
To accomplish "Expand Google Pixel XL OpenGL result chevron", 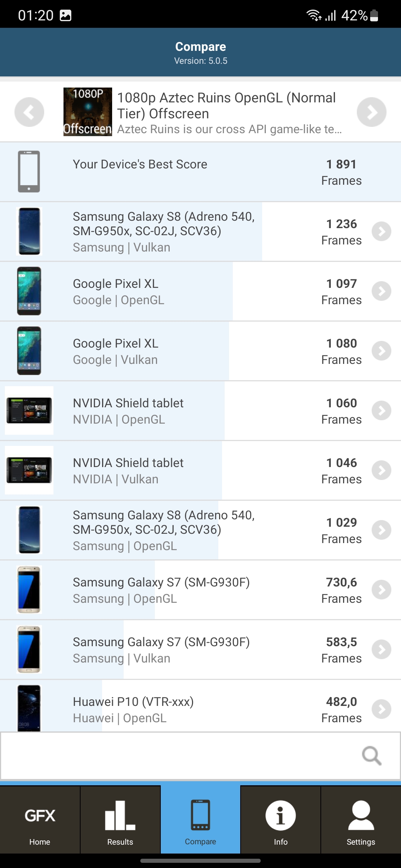I will point(381,291).
